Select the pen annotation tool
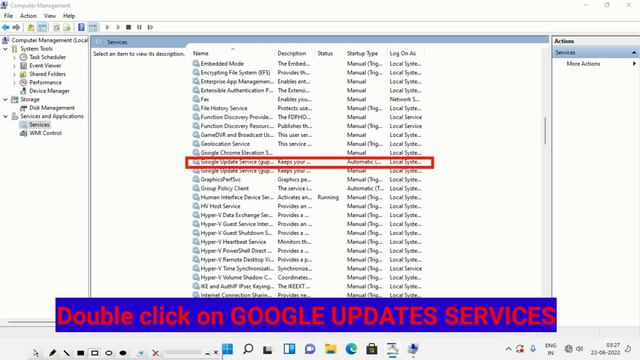The width and height of the screenshot is (640, 360). [52, 353]
